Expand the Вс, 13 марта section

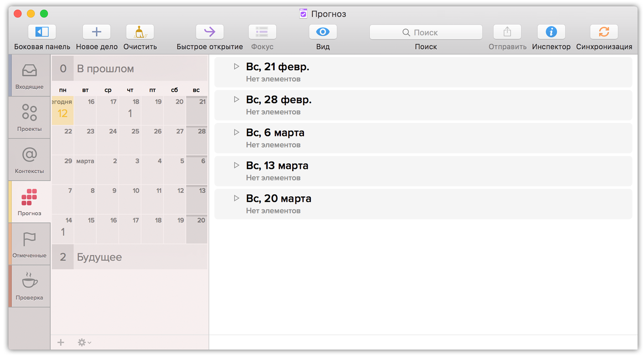(x=237, y=165)
